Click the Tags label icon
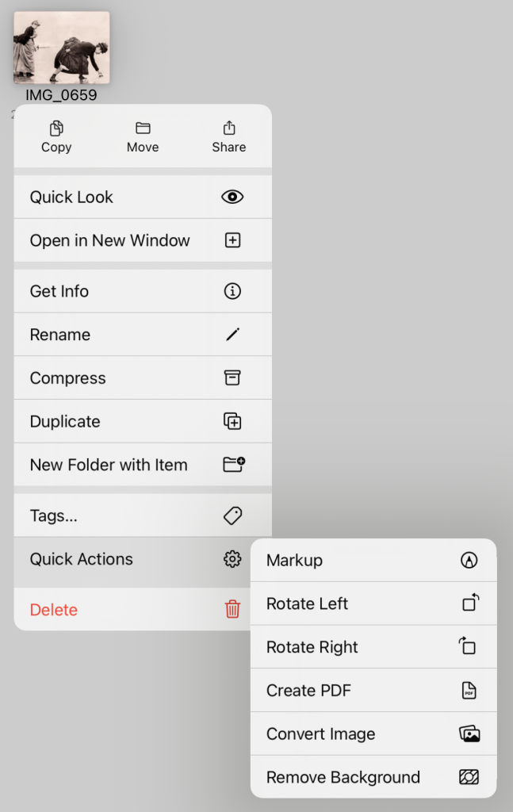Screen dimensions: 513x812 tap(232, 516)
